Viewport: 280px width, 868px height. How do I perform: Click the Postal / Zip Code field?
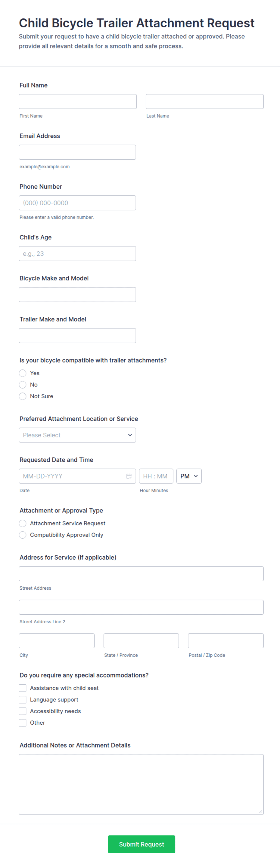226,640
